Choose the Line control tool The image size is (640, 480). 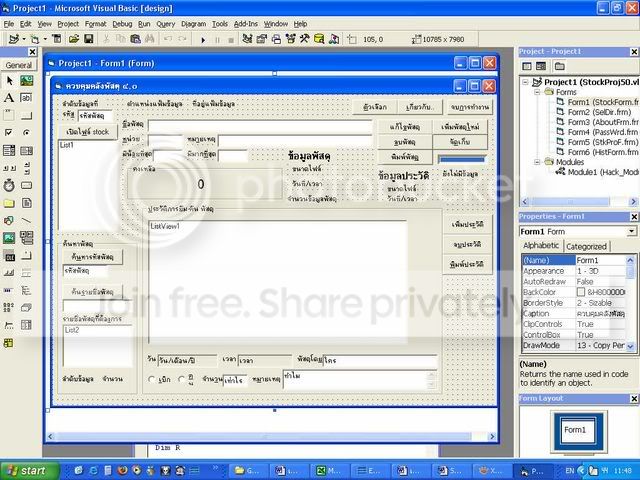pos(27,221)
